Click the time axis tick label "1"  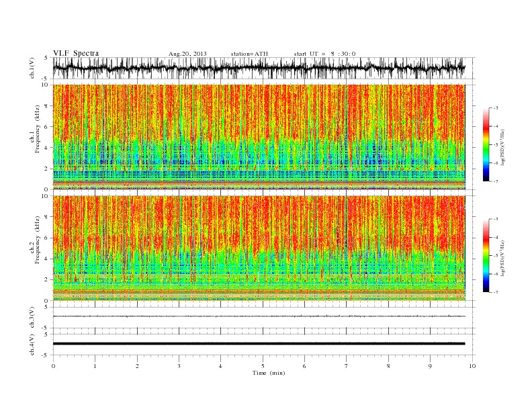pos(95,366)
